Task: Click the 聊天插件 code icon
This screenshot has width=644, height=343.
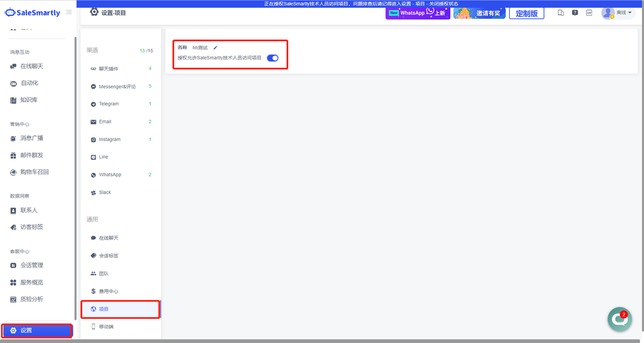Action: pyautogui.click(x=93, y=68)
